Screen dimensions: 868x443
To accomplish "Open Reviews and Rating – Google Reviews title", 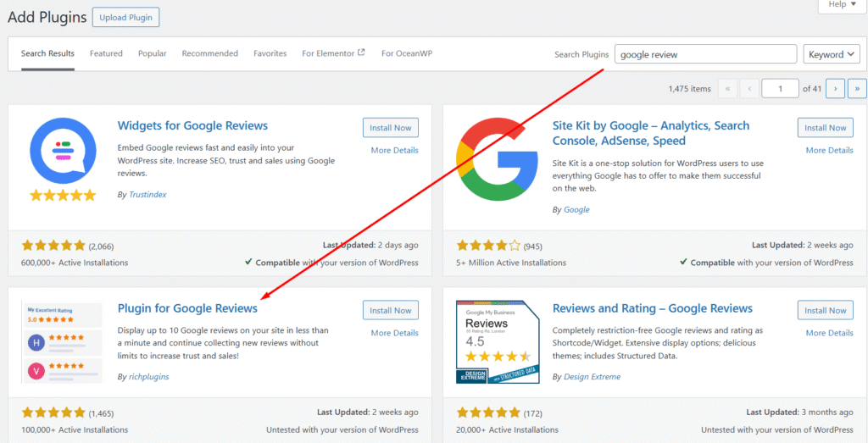I will [x=653, y=308].
